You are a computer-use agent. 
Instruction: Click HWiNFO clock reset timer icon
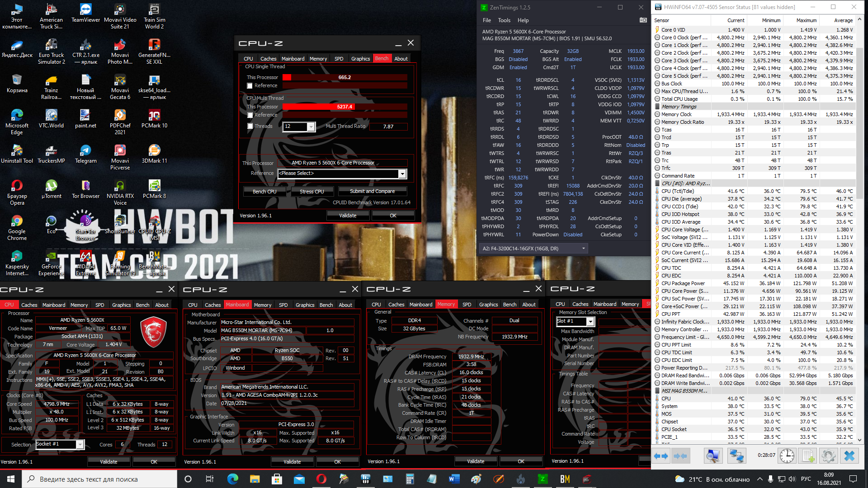tap(787, 456)
